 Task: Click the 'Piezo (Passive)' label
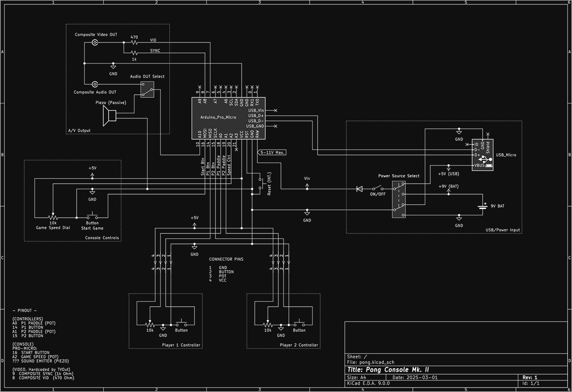(x=111, y=103)
